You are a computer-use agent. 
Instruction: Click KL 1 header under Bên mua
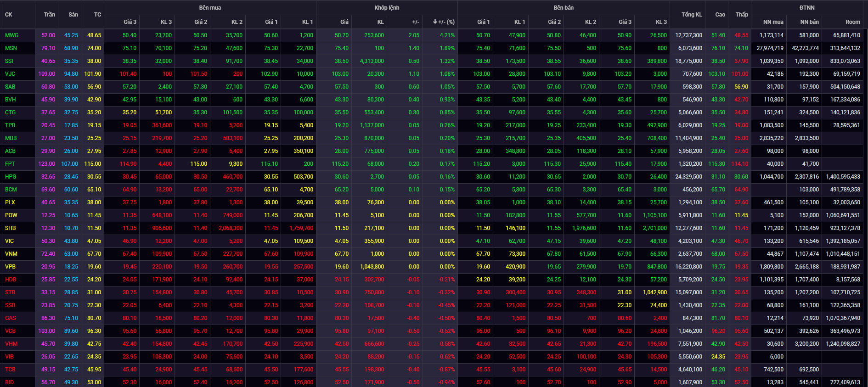coord(308,22)
